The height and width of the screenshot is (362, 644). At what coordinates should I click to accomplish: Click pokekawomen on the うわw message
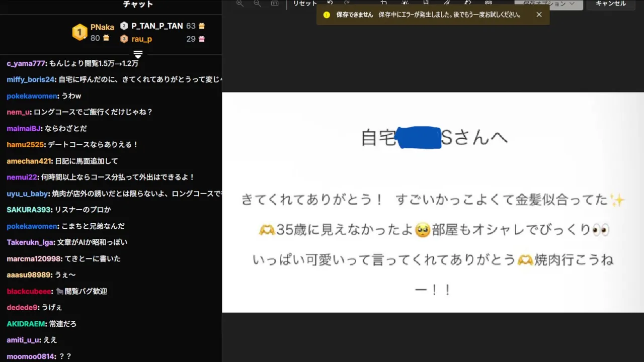point(33,96)
